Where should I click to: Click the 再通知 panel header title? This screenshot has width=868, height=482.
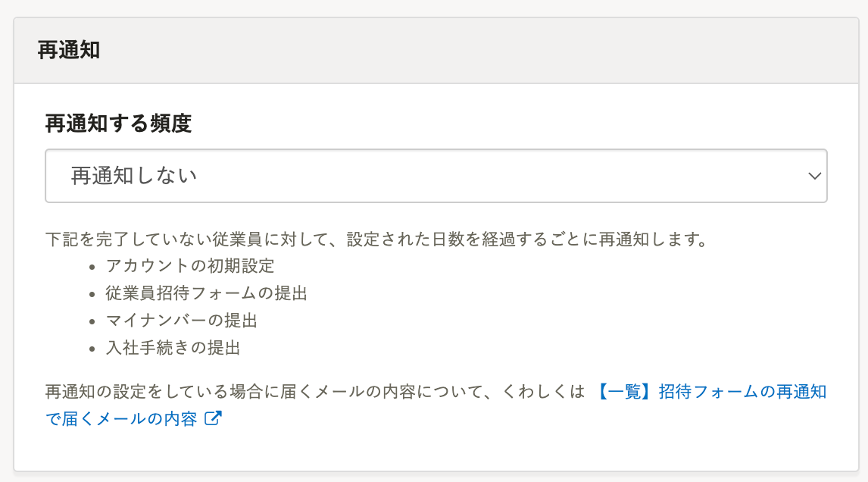click(x=69, y=51)
